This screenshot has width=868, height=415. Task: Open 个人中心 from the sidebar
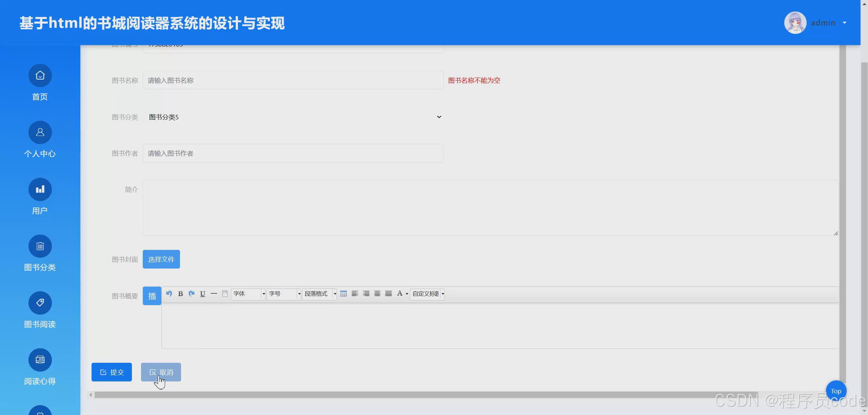(x=40, y=140)
